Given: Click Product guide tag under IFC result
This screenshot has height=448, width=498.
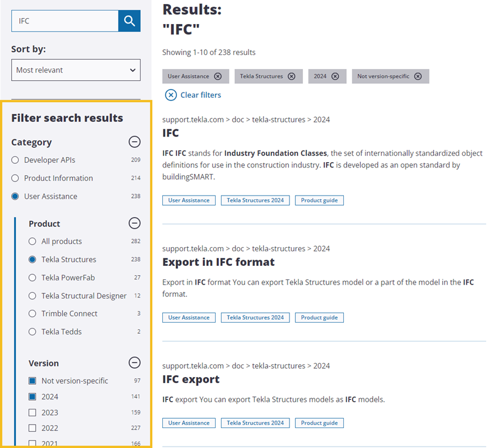Looking at the screenshot, I should tap(319, 200).
